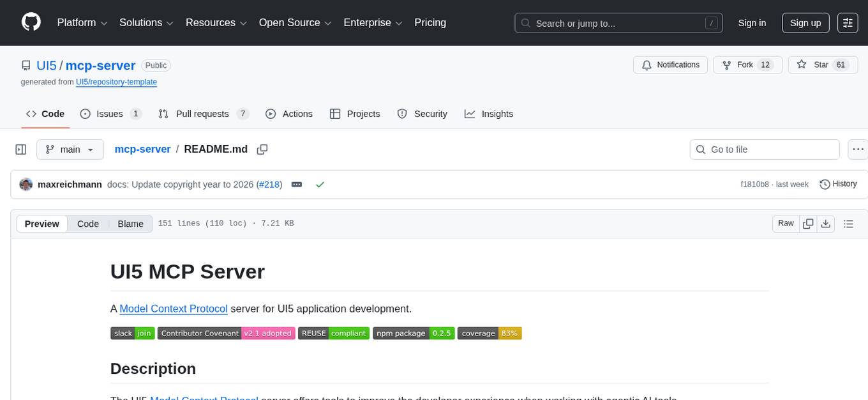
Task: Go to the Issues tab
Action: pyautogui.click(x=110, y=114)
